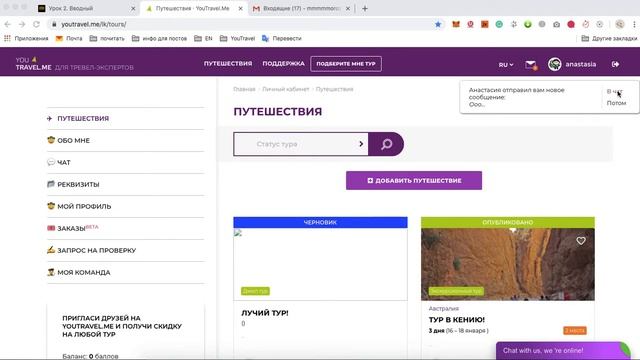Click the camera extension icon
Image resolution: width=640 pixels, height=360 pixels.
point(556,24)
